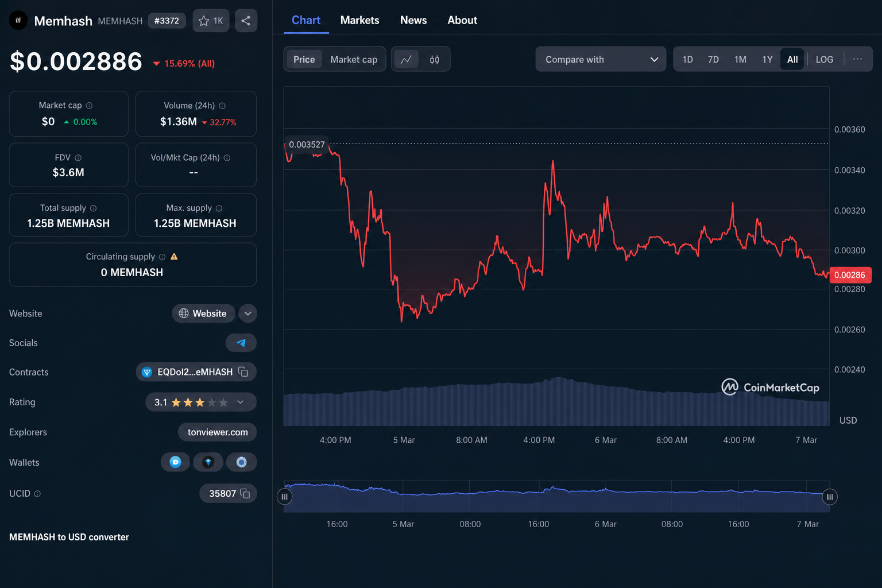Open the first blue wallet icon
Viewport: 882px width, 588px height.
pyautogui.click(x=175, y=462)
